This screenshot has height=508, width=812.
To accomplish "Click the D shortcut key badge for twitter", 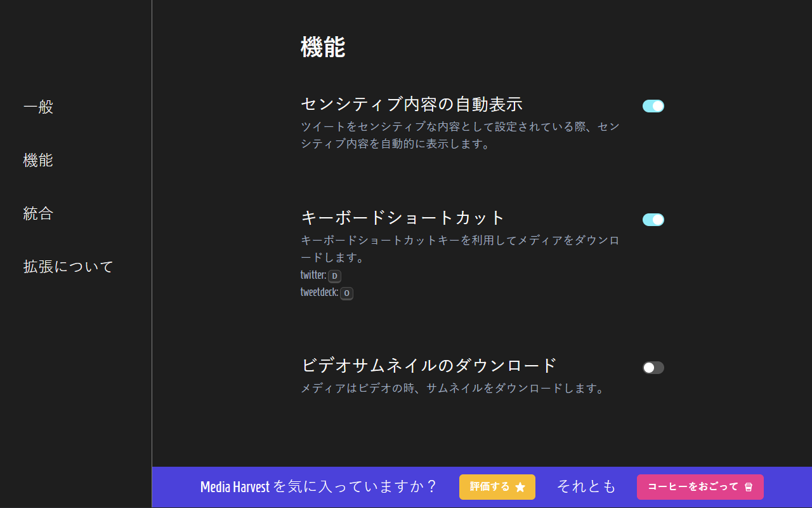I will [x=334, y=276].
